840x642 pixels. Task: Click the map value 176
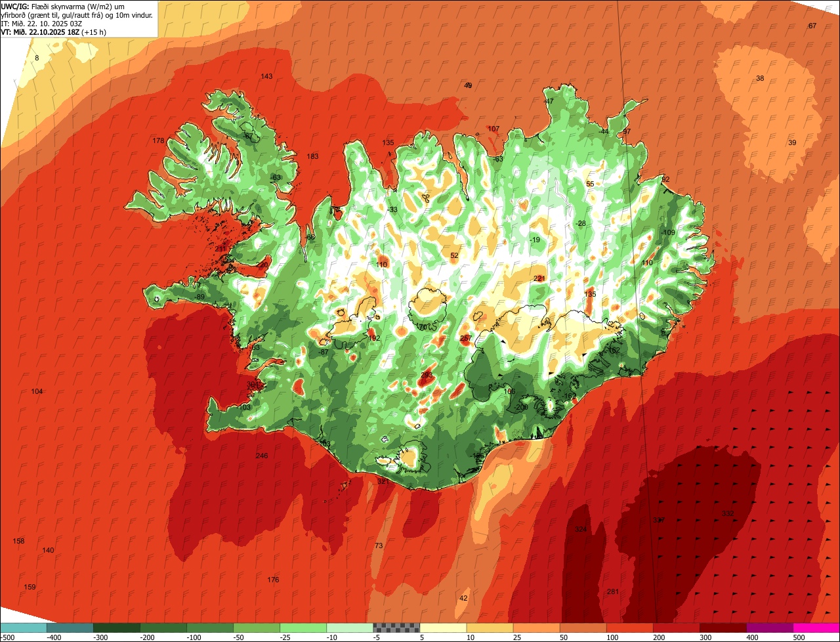tap(273, 580)
